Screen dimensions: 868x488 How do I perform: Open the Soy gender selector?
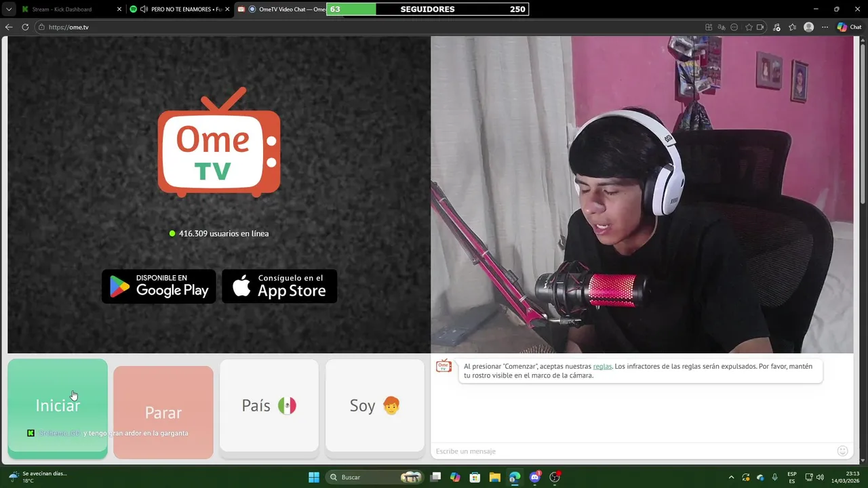(x=375, y=405)
